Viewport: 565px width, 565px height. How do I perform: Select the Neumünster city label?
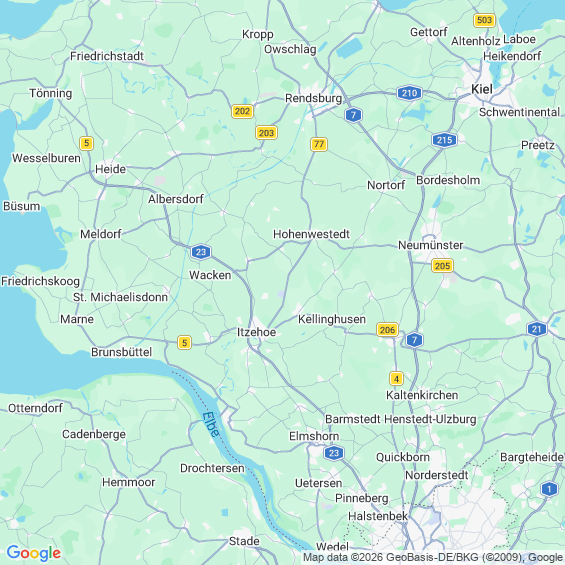(x=430, y=245)
